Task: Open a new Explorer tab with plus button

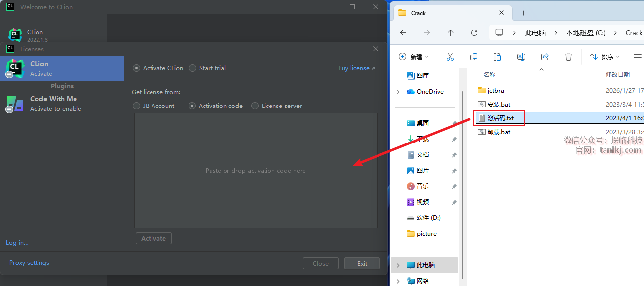Action: pyautogui.click(x=524, y=13)
